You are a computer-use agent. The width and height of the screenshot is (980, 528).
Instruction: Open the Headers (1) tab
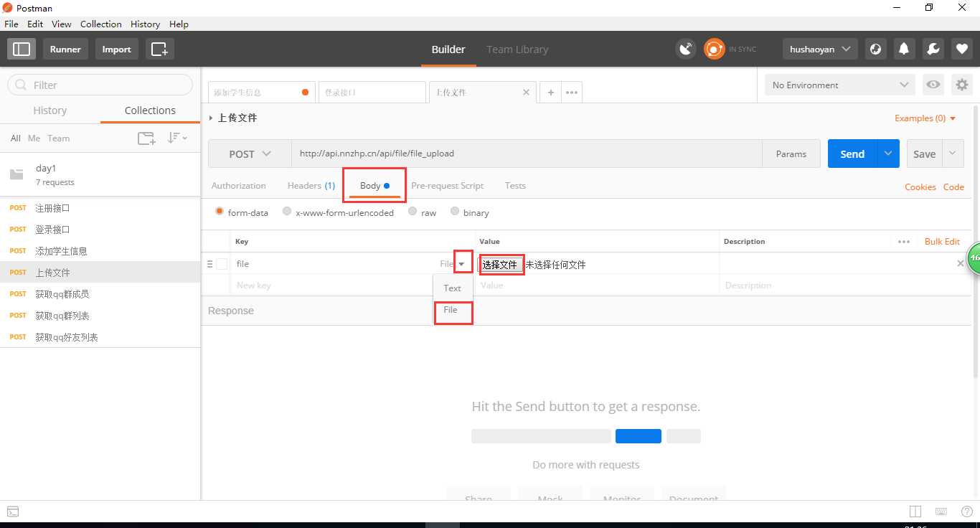[311, 185]
